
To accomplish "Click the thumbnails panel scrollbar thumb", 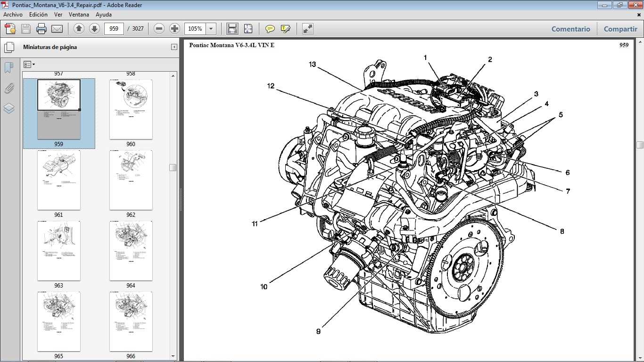I will pyautogui.click(x=173, y=167).
